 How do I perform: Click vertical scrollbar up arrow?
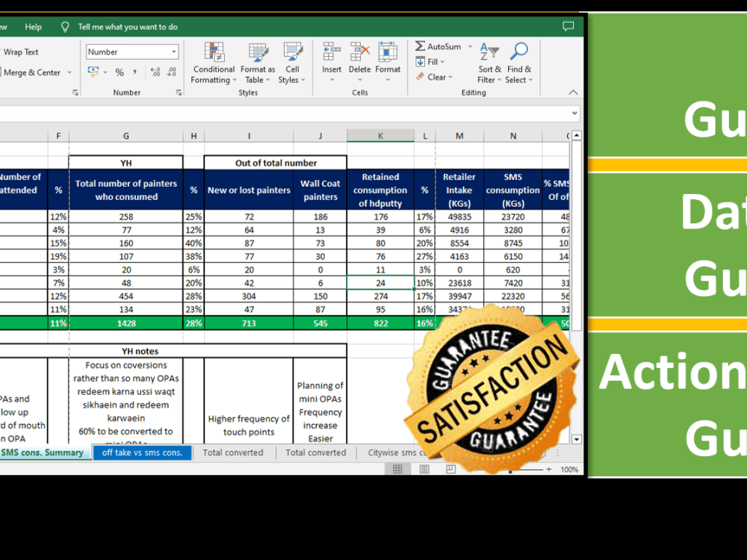577,136
